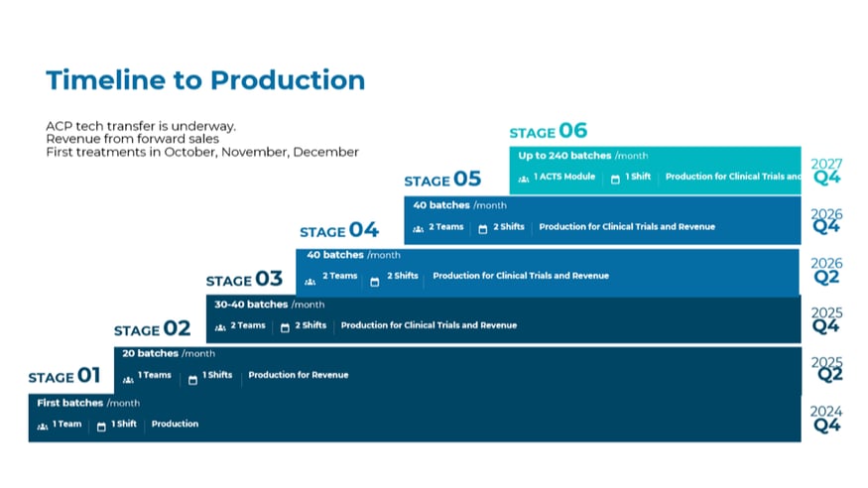This screenshot has width=868, height=488.
Task: Click the calendar icon in the Stage 04 bar
Action: coord(374,281)
